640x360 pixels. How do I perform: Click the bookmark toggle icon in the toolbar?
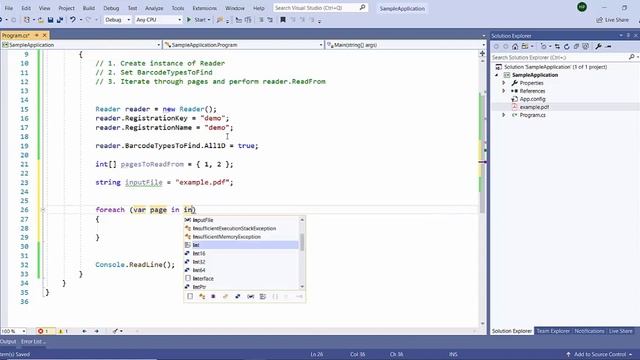(282, 20)
